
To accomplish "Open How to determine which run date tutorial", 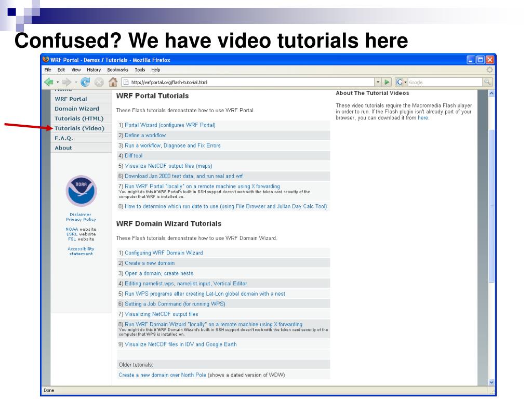I will 225,206.
